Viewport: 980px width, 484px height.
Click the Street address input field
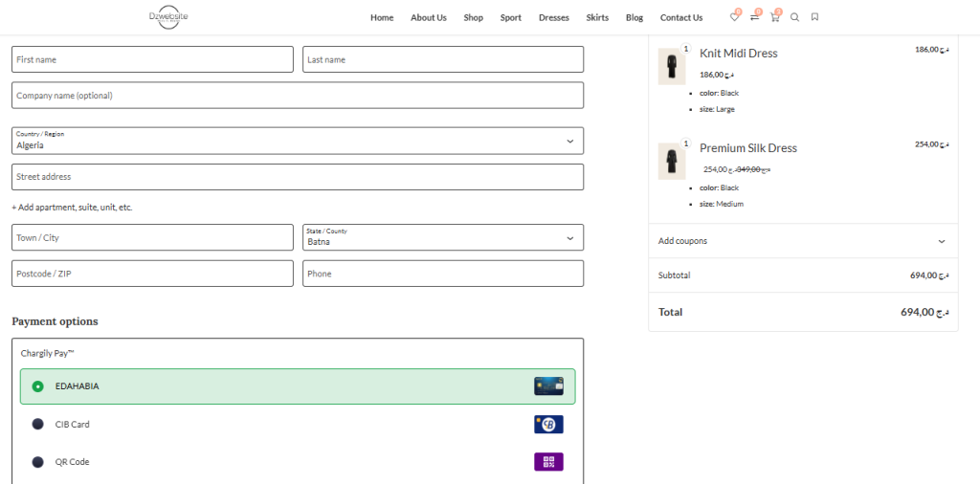[x=298, y=177]
